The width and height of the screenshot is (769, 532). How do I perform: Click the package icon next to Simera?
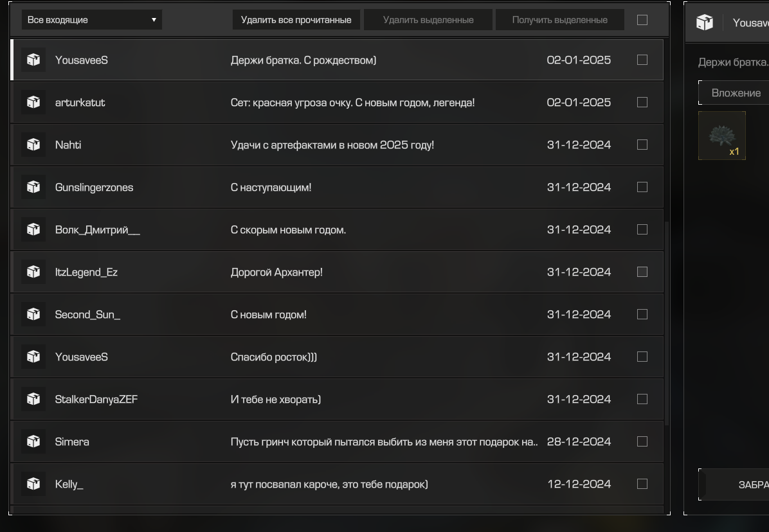point(33,441)
